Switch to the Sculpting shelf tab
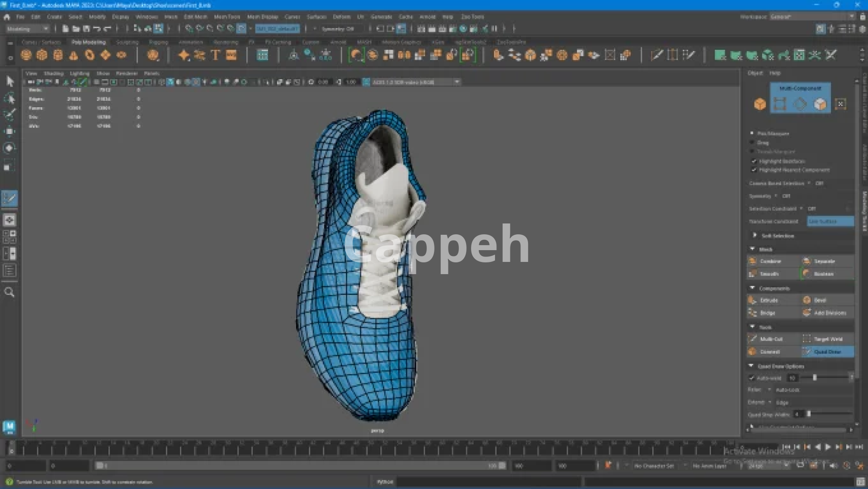This screenshot has width=868, height=489. [x=127, y=42]
